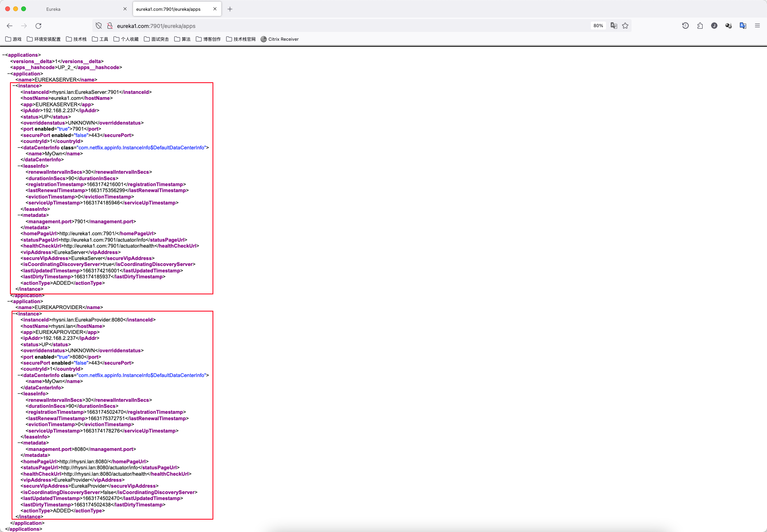Reset zoom via the 80% badge
Viewport: 767px width, 532px height.
point(598,26)
